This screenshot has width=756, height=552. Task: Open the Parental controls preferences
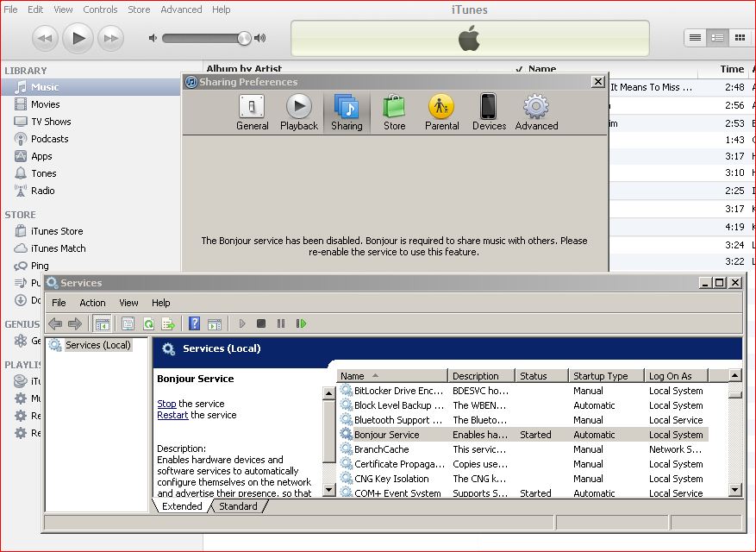[x=441, y=110]
